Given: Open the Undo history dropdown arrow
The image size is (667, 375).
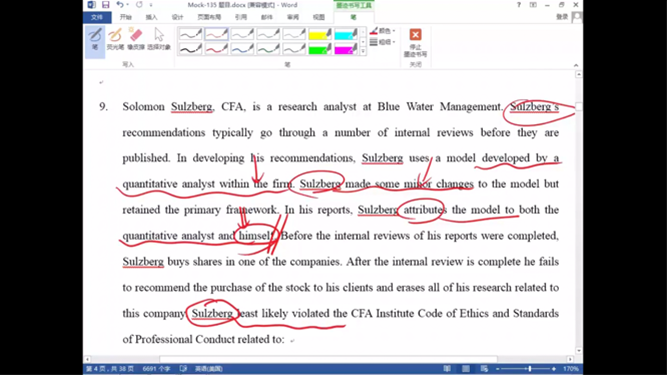Looking at the screenshot, I should pos(127,5).
